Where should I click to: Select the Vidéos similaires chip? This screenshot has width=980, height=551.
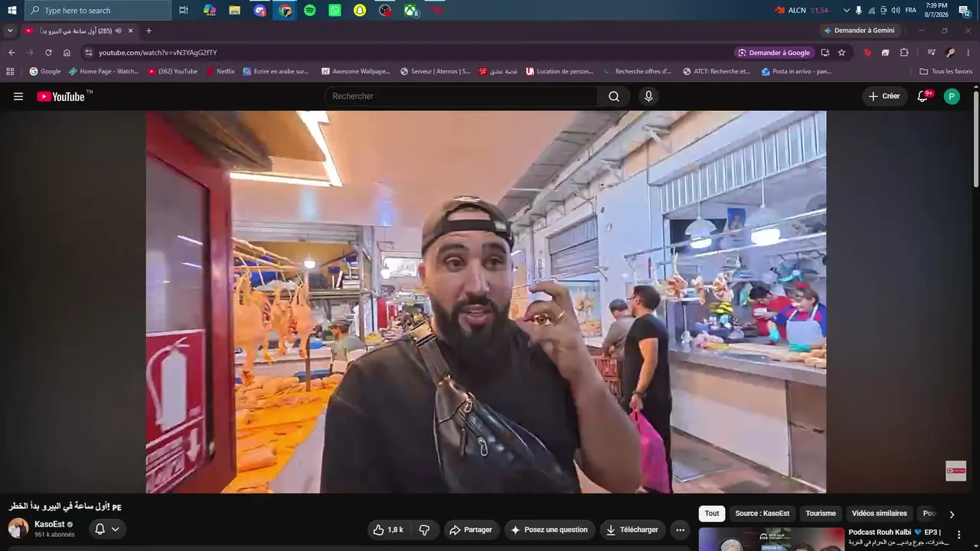click(x=879, y=514)
